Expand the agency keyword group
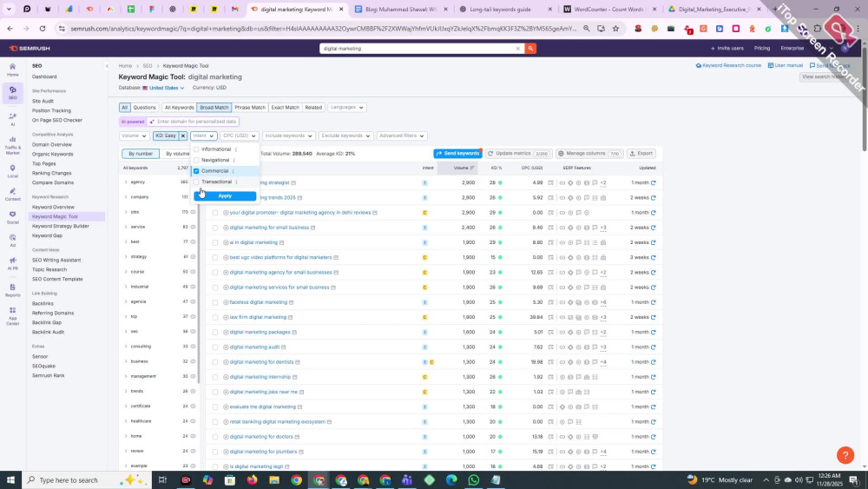 [x=126, y=182]
